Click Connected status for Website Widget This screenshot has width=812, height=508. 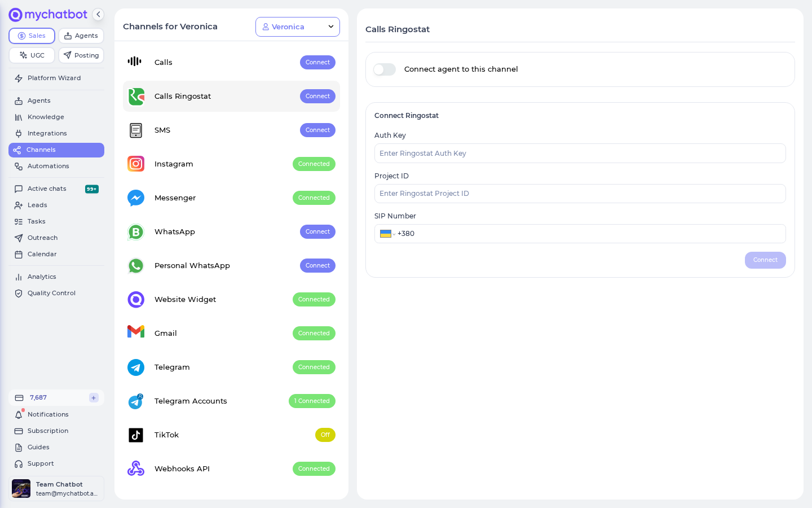[314, 299]
